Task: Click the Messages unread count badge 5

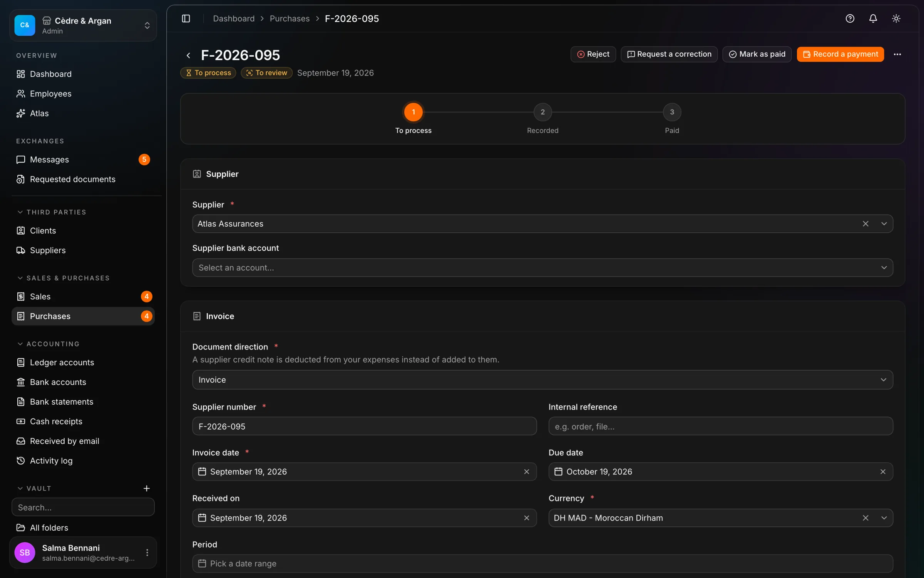Action: pos(144,160)
